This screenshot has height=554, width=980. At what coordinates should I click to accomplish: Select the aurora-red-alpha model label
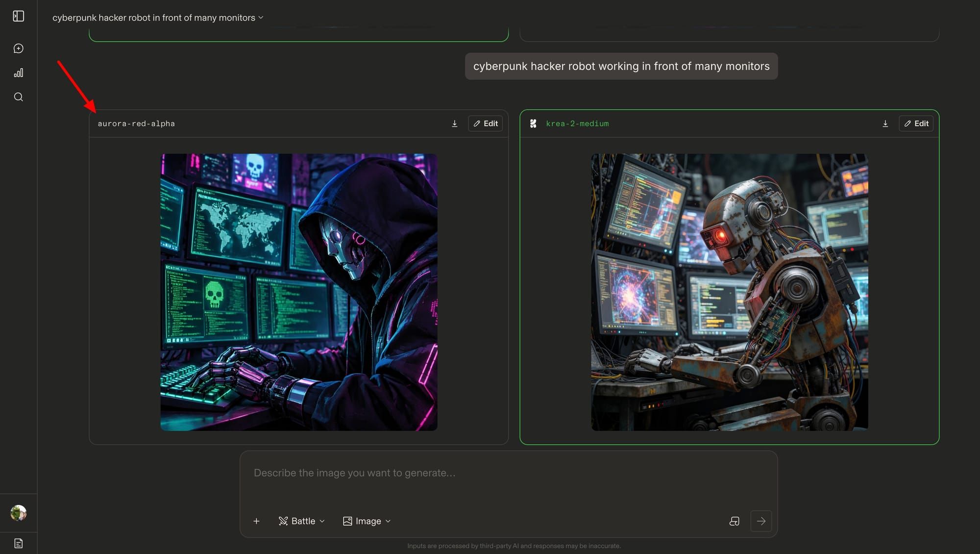(x=136, y=124)
